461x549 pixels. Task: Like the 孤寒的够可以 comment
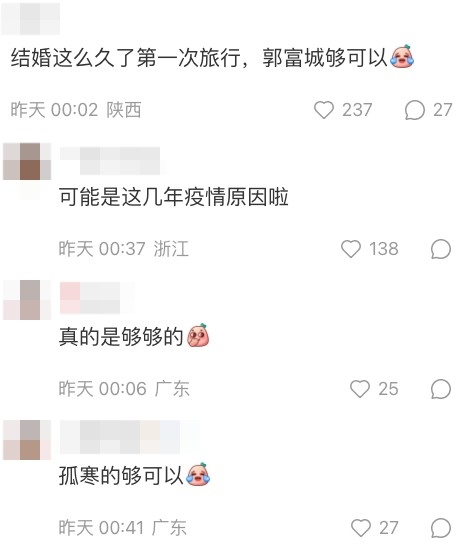point(361,528)
